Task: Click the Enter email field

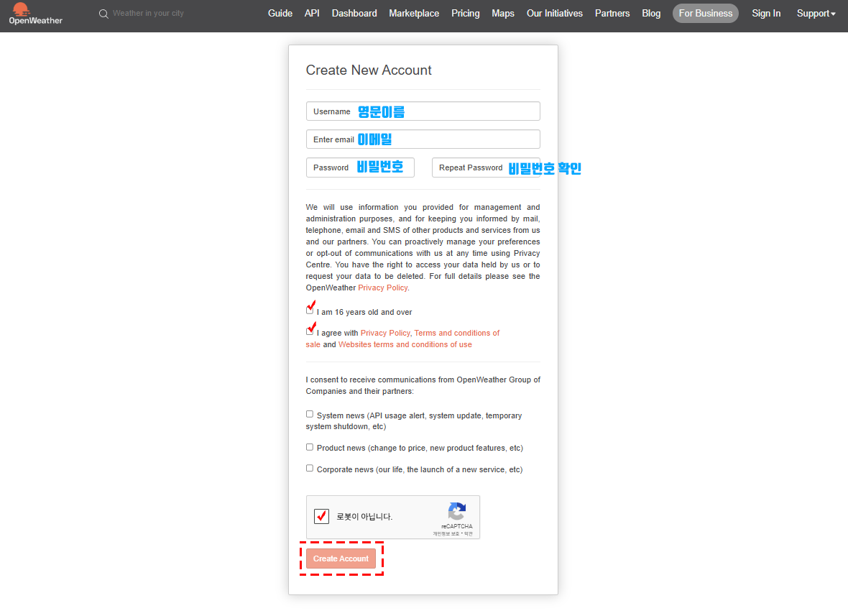Action: pos(423,139)
